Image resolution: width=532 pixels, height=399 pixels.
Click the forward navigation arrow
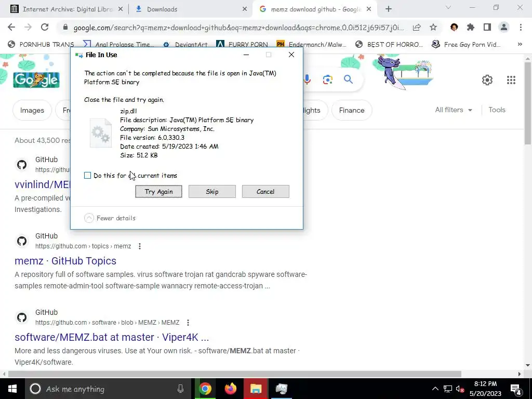(x=28, y=28)
